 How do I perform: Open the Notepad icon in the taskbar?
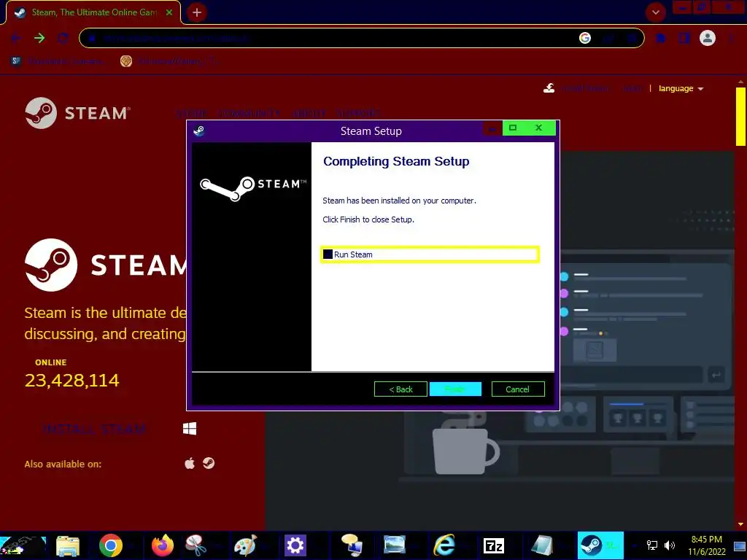coord(542,545)
